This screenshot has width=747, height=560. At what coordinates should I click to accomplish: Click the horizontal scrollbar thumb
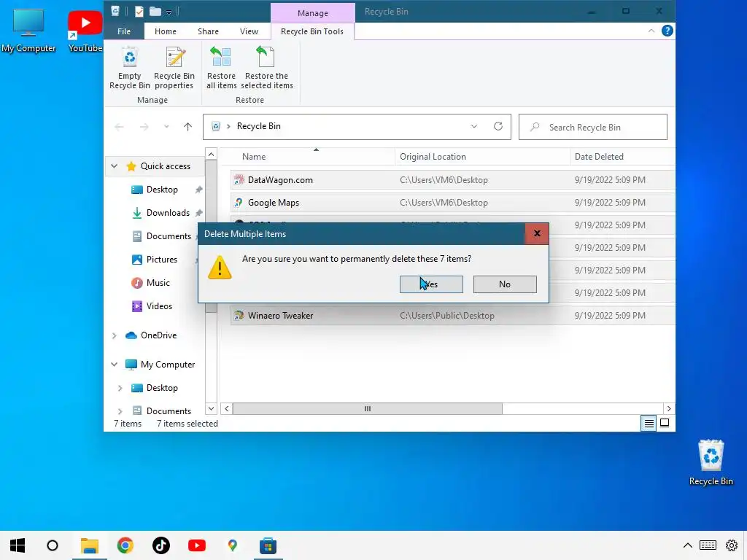368,408
